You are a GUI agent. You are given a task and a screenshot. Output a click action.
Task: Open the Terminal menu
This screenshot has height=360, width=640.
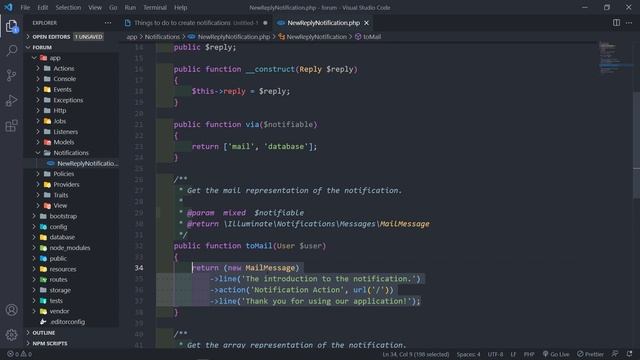click(x=155, y=7)
